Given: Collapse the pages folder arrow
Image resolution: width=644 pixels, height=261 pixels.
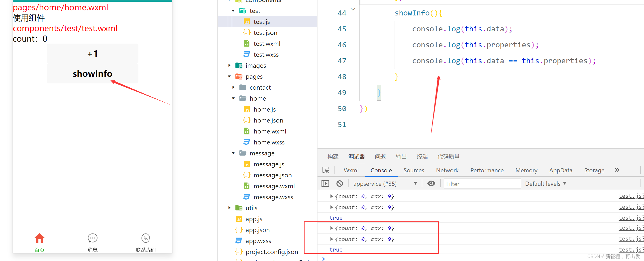Looking at the screenshot, I should click(229, 76).
